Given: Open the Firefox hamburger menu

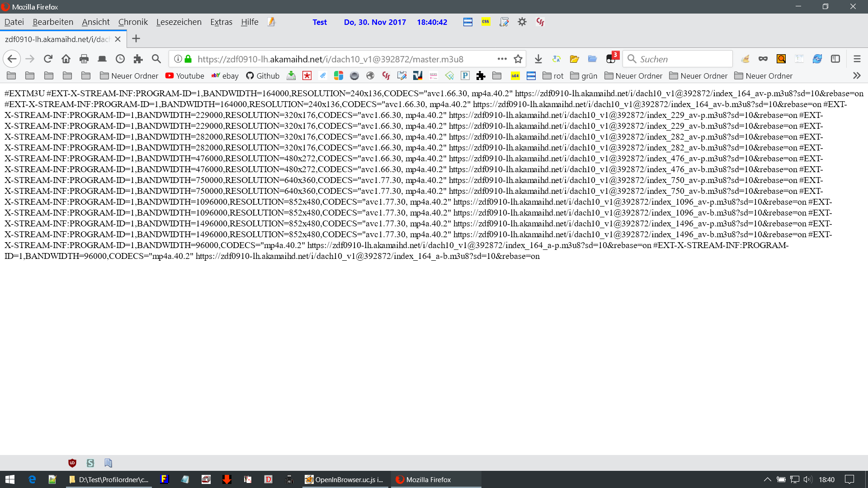Looking at the screenshot, I should [857, 59].
